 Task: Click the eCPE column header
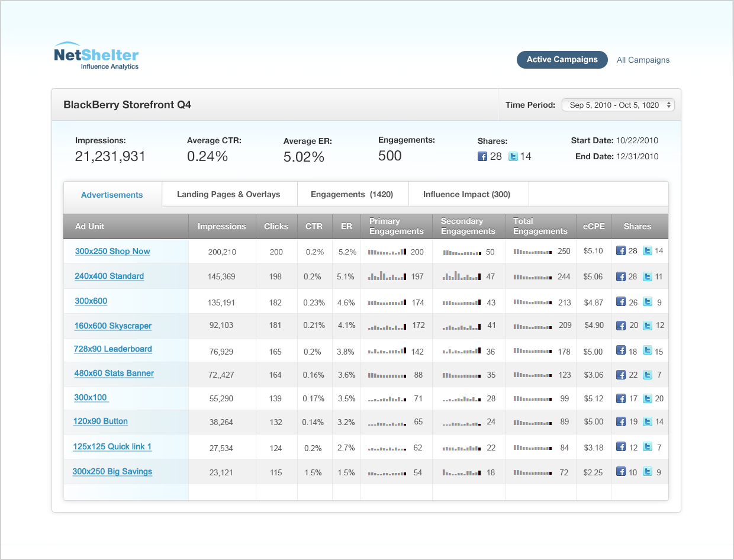coord(593,226)
